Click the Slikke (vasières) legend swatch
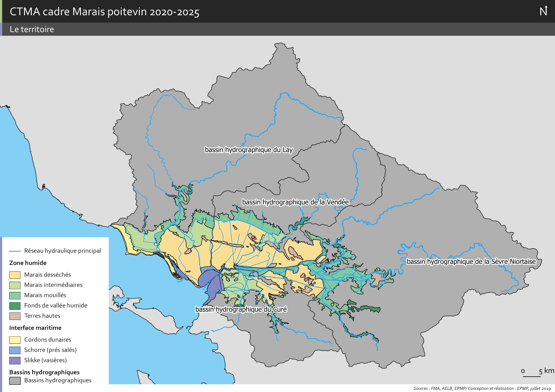 click(x=15, y=361)
